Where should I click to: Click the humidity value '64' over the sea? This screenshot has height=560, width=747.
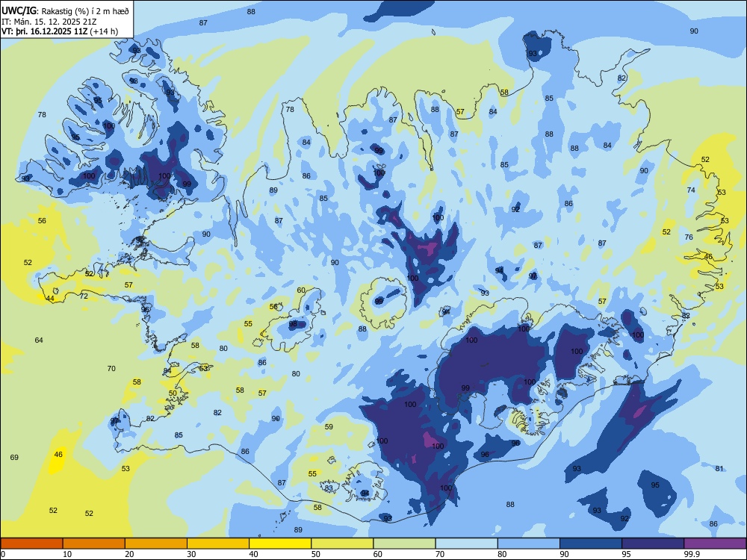tap(39, 340)
